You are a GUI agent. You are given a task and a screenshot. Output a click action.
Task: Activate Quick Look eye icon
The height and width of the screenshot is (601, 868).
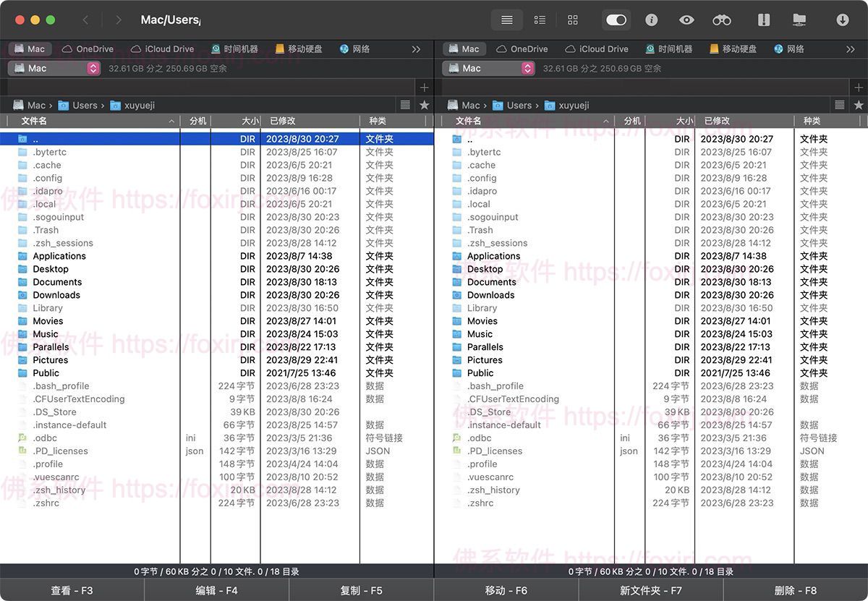(x=686, y=20)
